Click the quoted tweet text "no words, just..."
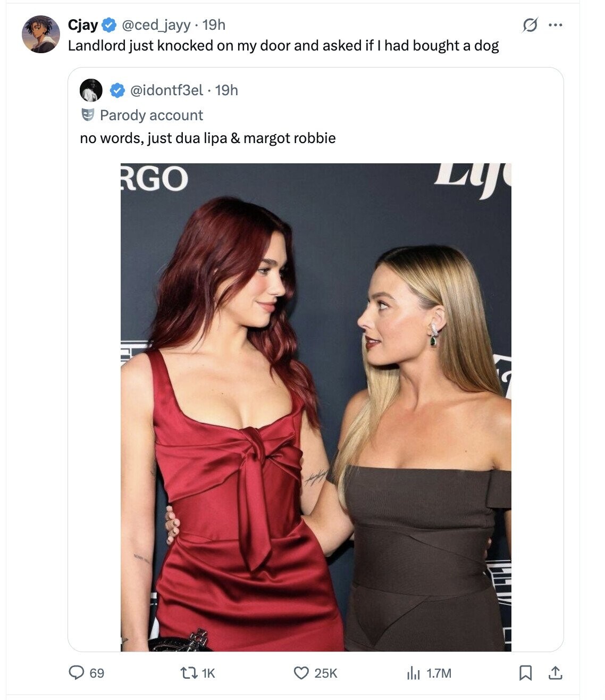Image resolution: width=605 pixels, height=700 pixels. coord(207,138)
